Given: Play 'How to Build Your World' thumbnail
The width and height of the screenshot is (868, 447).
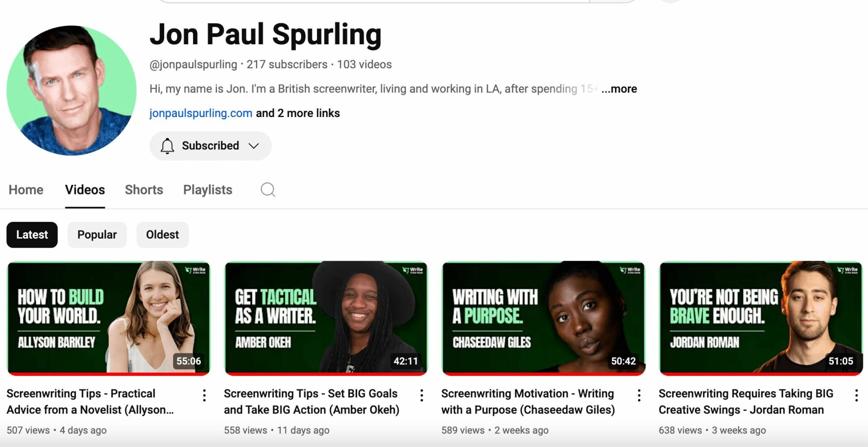Looking at the screenshot, I should click(x=108, y=318).
